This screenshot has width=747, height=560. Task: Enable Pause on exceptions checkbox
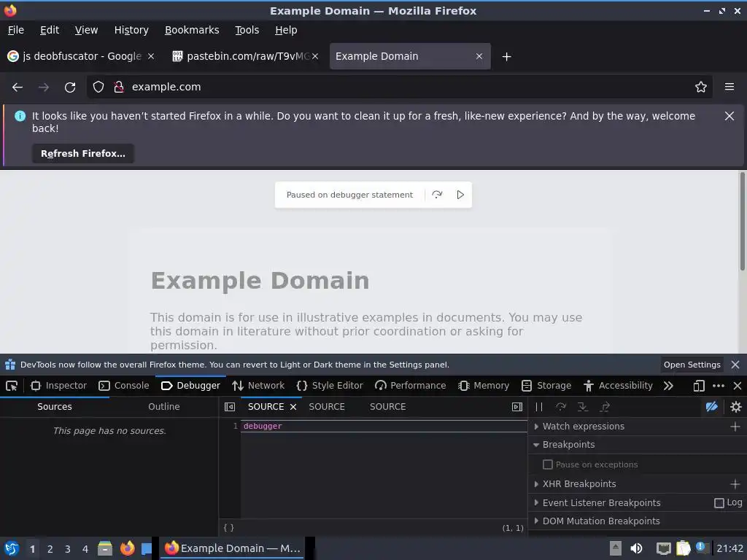548,464
